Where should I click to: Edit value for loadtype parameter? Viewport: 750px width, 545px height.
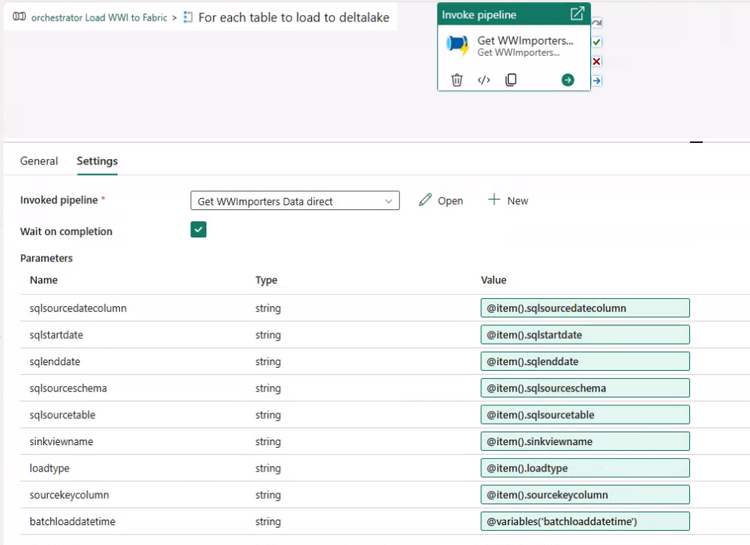(x=585, y=468)
